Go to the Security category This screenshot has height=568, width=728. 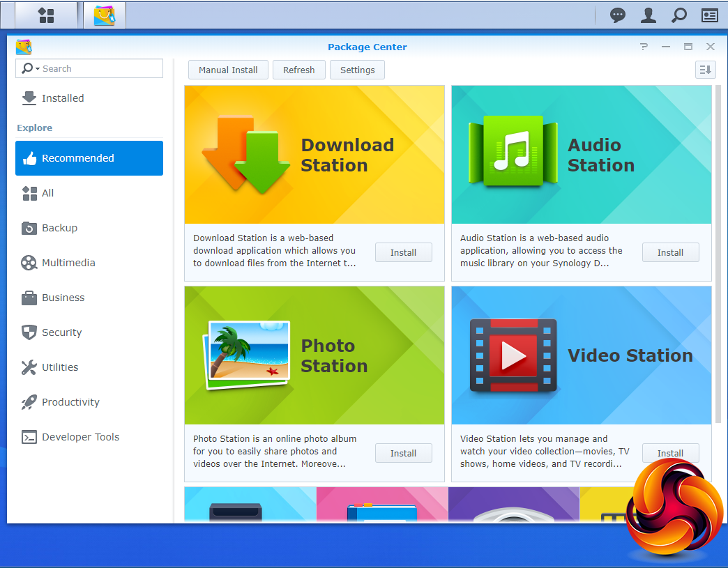[61, 332]
